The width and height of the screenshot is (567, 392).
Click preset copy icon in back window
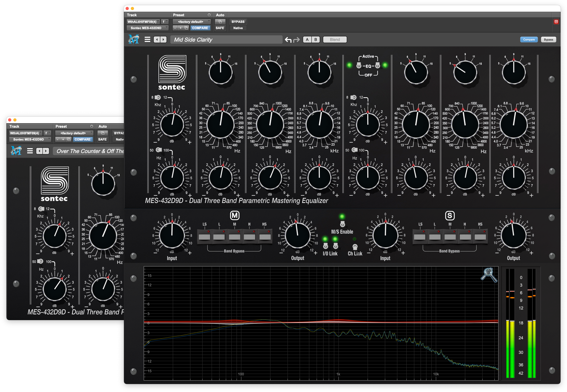pos(69,139)
